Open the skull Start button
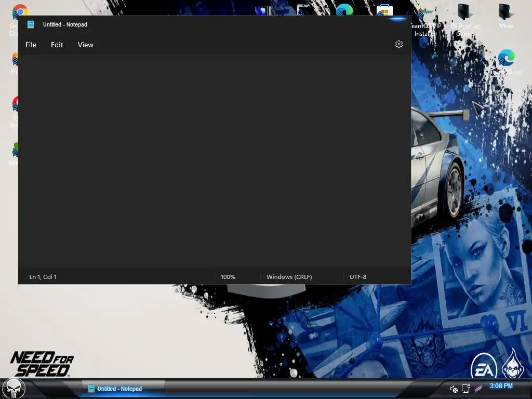532x399 pixels. [14, 389]
